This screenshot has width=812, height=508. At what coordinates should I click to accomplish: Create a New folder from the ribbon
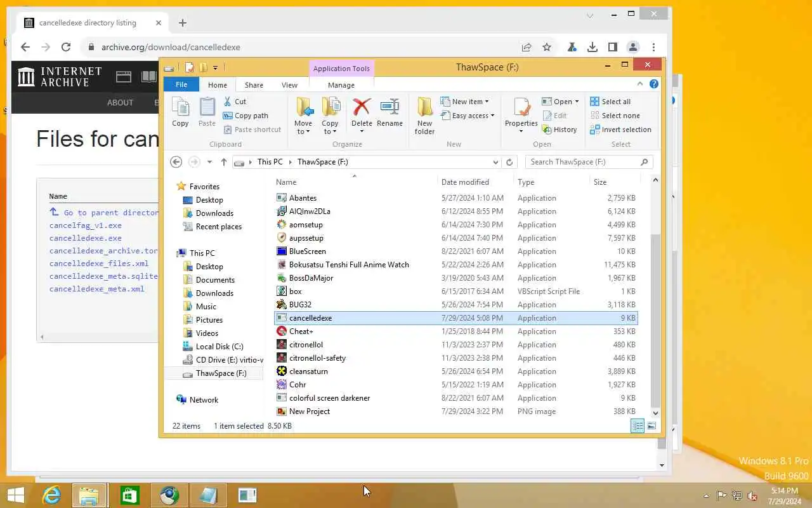point(424,116)
